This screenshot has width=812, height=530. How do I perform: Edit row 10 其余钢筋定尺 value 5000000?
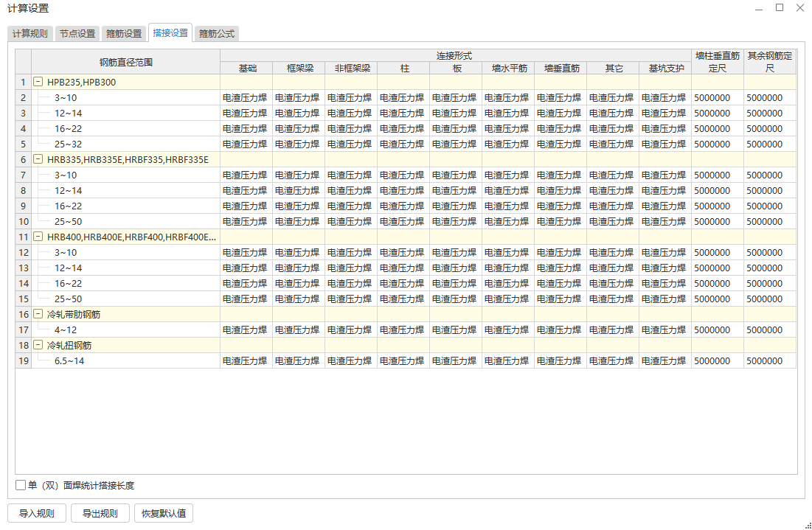(770, 222)
